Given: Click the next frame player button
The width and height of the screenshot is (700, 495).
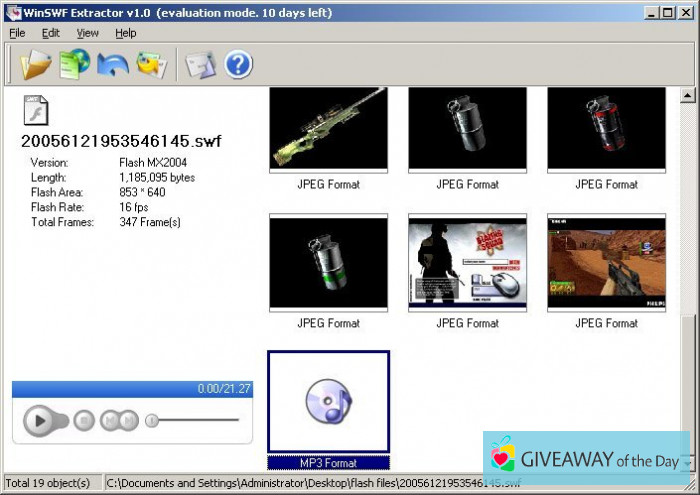Looking at the screenshot, I should [128, 421].
